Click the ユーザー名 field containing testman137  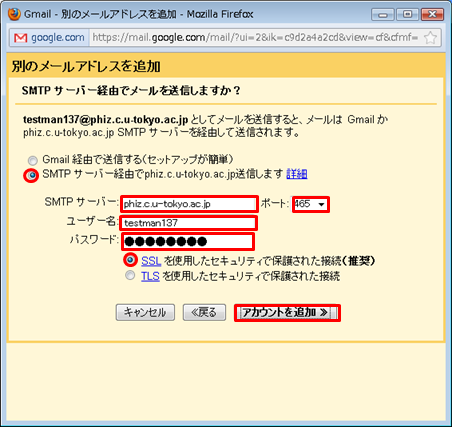point(189,223)
